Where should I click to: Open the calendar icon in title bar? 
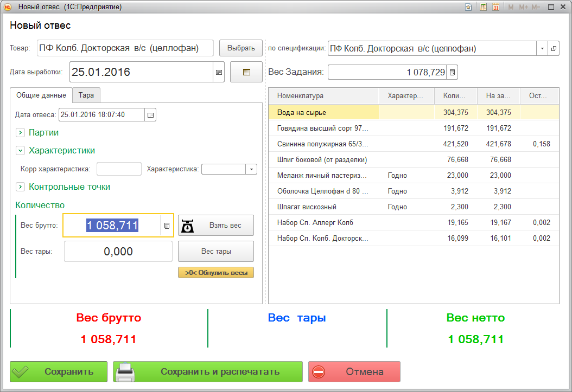pyautogui.click(x=496, y=7)
